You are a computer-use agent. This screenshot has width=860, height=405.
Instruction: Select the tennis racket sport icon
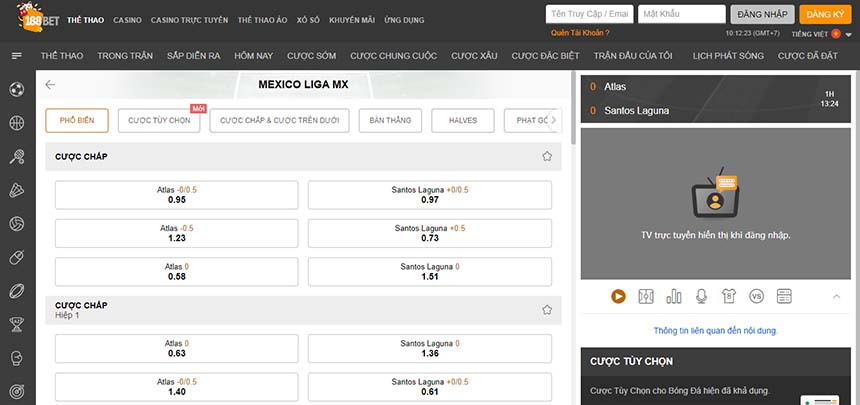coord(17,157)
